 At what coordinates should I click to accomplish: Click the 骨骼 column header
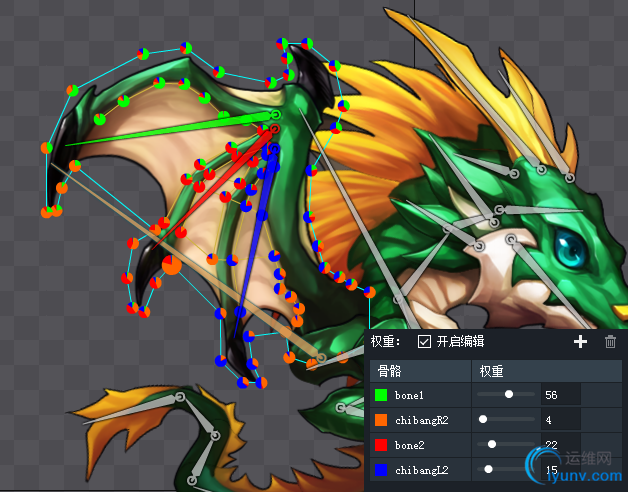click(x=420, y=371)
